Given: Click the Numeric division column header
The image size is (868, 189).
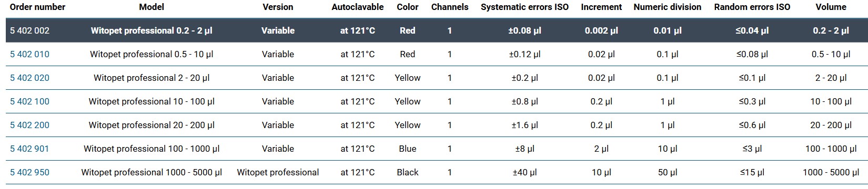Looking at the screenshot, I should coord(668,7).
